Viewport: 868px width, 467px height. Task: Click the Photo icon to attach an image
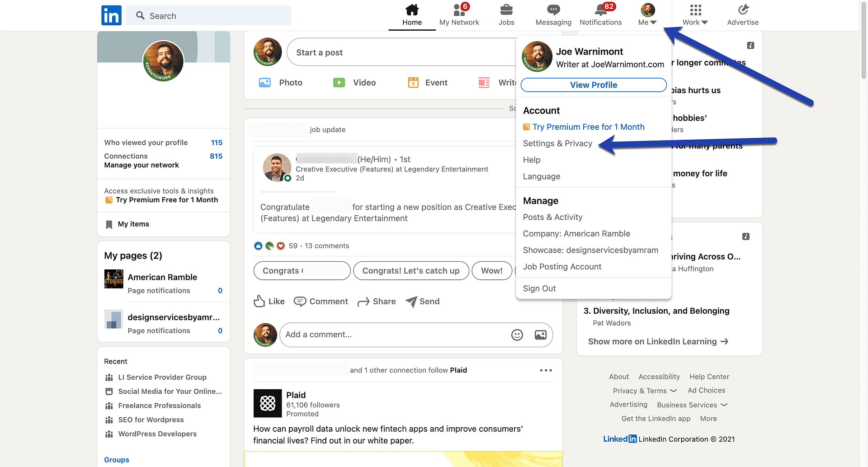point(265,82)
